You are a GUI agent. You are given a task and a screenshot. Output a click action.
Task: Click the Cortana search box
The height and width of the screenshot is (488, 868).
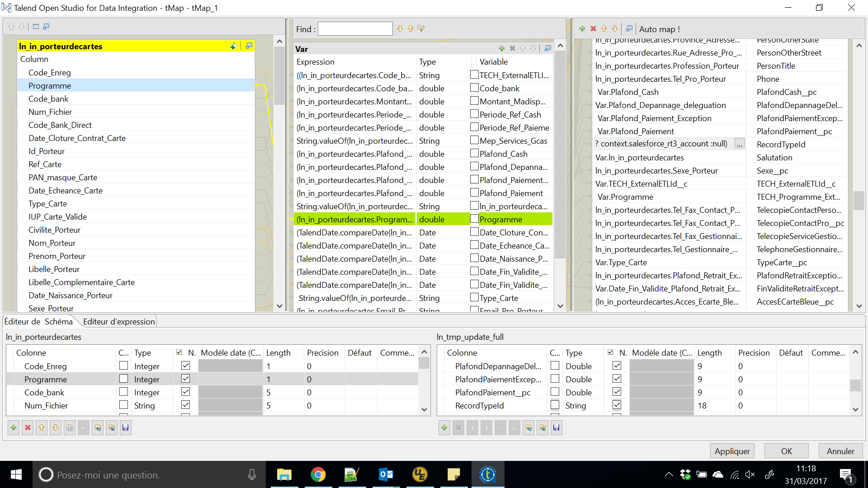point(149,474)
